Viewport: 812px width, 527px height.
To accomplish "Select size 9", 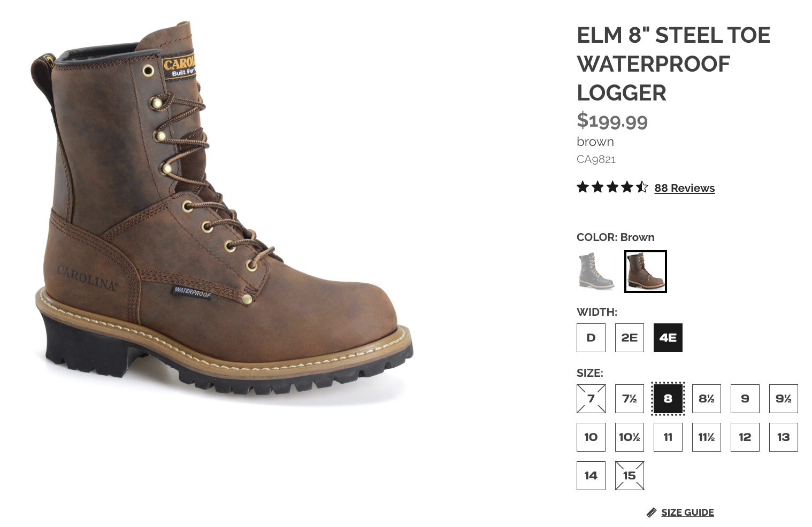I will (x=745, y=399).
